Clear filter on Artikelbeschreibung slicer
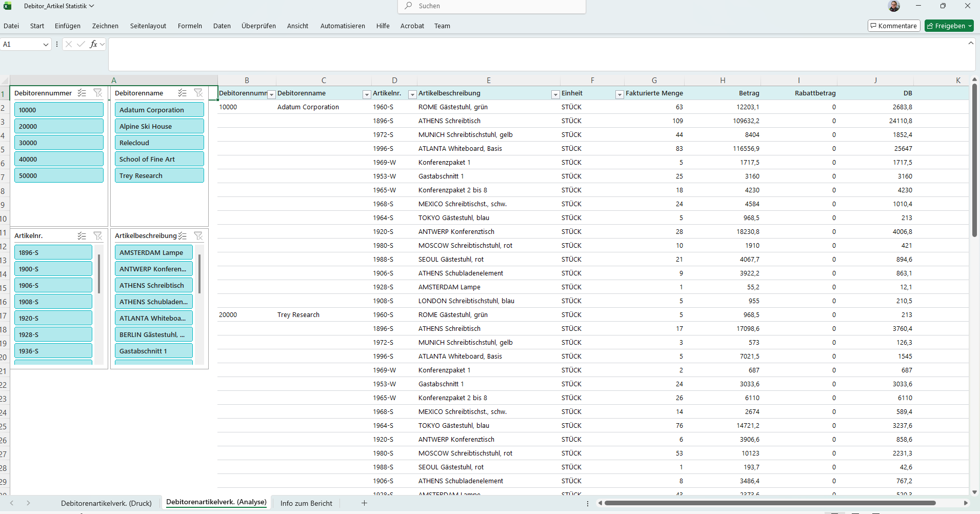 click(x=198, y=236)
